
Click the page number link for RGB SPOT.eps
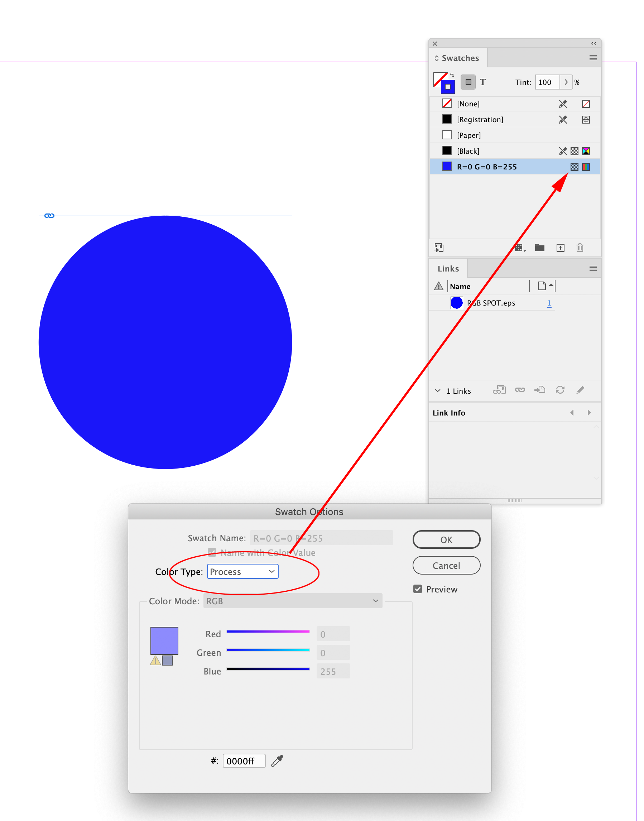pyautogui.click(x=549, y=303)
